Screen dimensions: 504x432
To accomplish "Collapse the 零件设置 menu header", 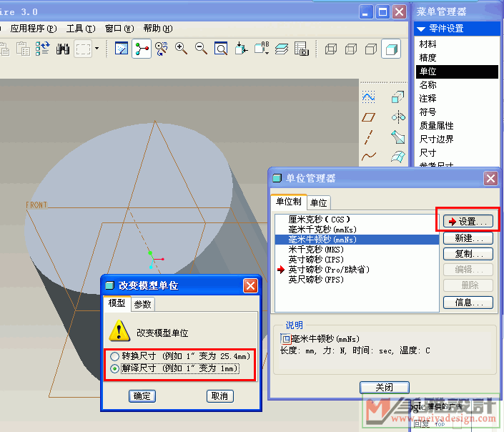I will click(x=423, y=29).
